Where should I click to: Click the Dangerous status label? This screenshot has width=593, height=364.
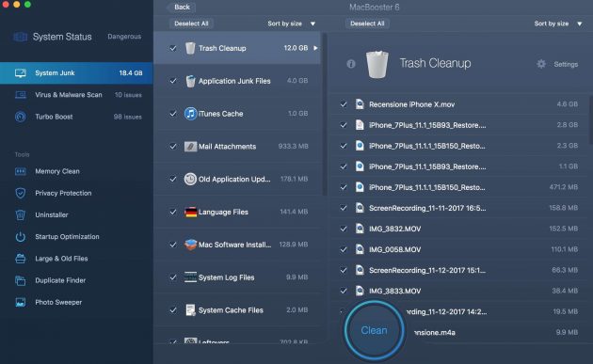point(124,37)
